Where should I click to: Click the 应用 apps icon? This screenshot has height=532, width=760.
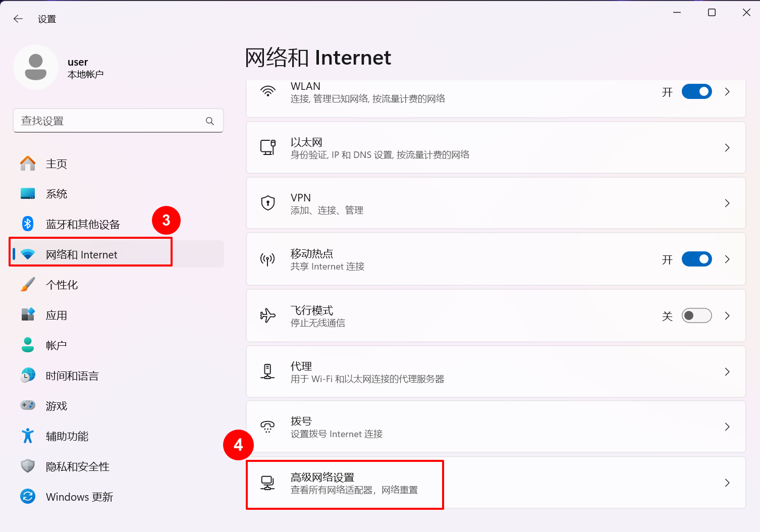pyautogui.click(x=28, y=314)
